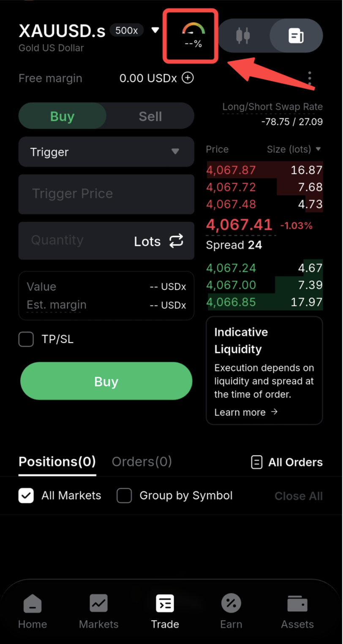This screenshot has width=343, height=644.
Task: Open the Trigger order type dropdown
Action: [106, 152]
